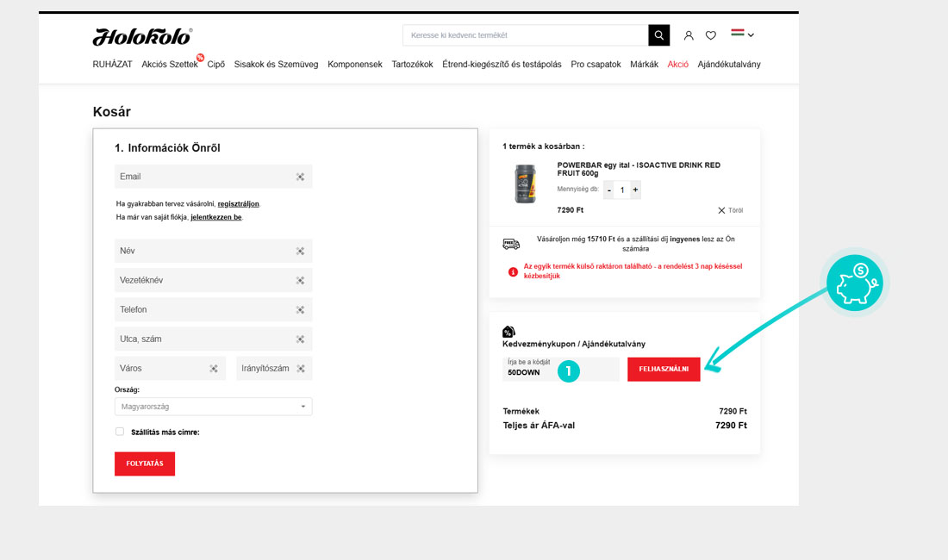Click the Hungarian flag language icon
Viewport: 948px width, 560px height.
(737, 34)
